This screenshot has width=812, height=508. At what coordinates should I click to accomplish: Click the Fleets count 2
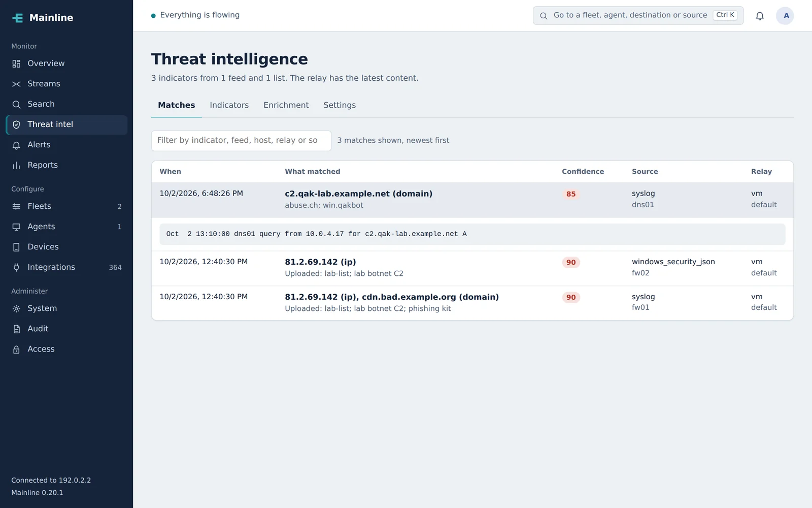tap(119, 206)
